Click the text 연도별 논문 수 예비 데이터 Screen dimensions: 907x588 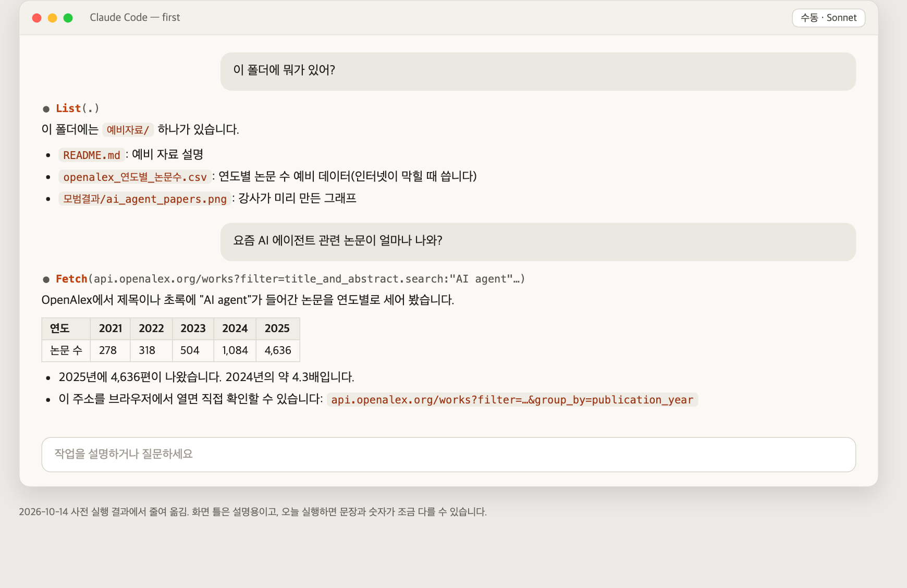[347, 176]
